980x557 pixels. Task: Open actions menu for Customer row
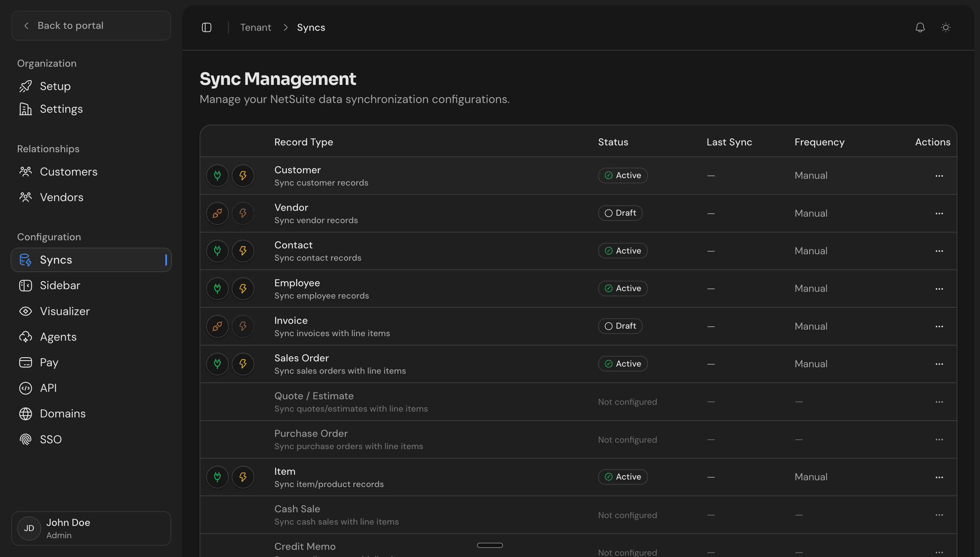tap(939, 176)
